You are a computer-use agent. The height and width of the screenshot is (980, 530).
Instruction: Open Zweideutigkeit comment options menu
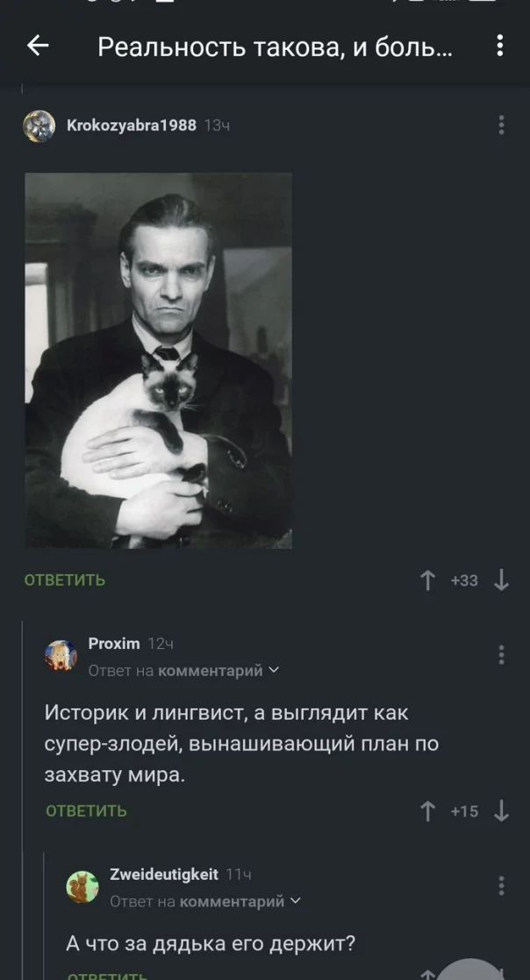click(x=501, y=886)
